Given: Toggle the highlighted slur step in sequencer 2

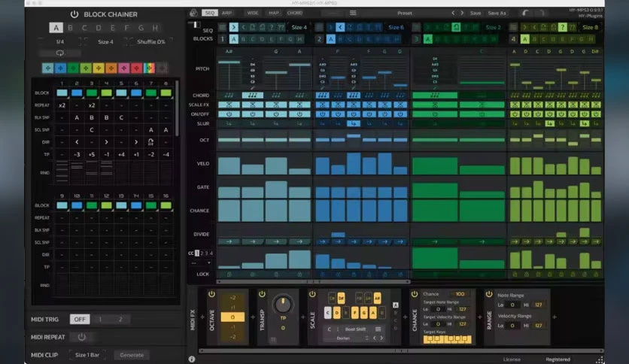Looking at the screenshot, I should [354, 124].
